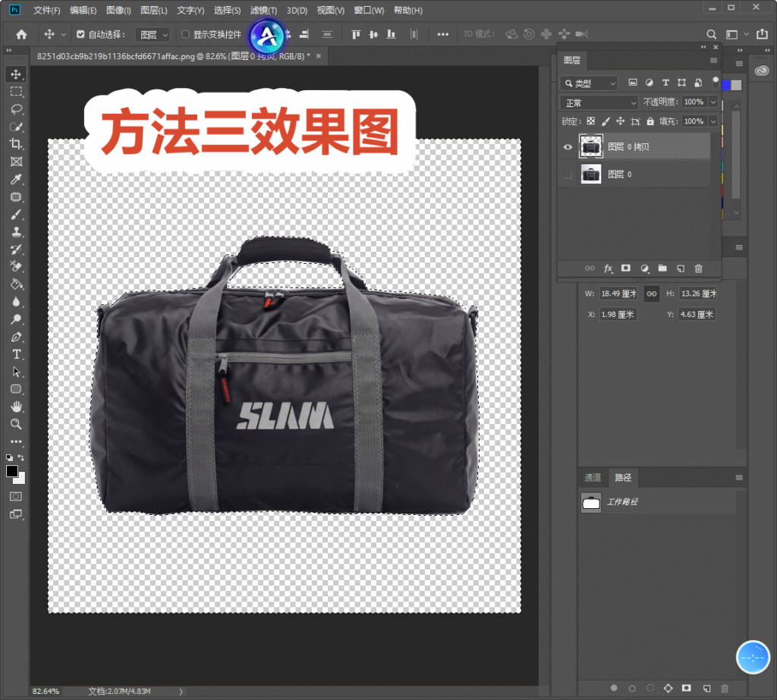Select the Eraser tool
777x700 pixels.
coord(16,266)
